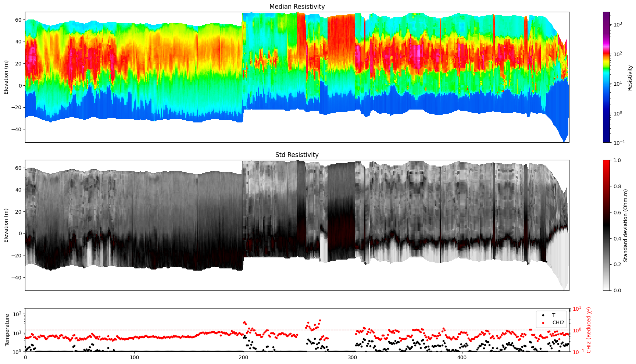Click the Median Resistivity plot title
The image size is (636, 364).
click(297, 7)
